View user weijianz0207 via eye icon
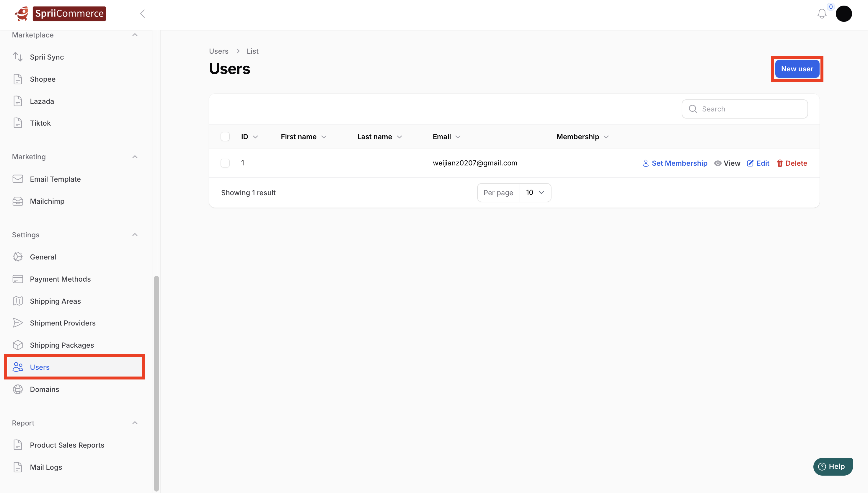 (717, 163)
